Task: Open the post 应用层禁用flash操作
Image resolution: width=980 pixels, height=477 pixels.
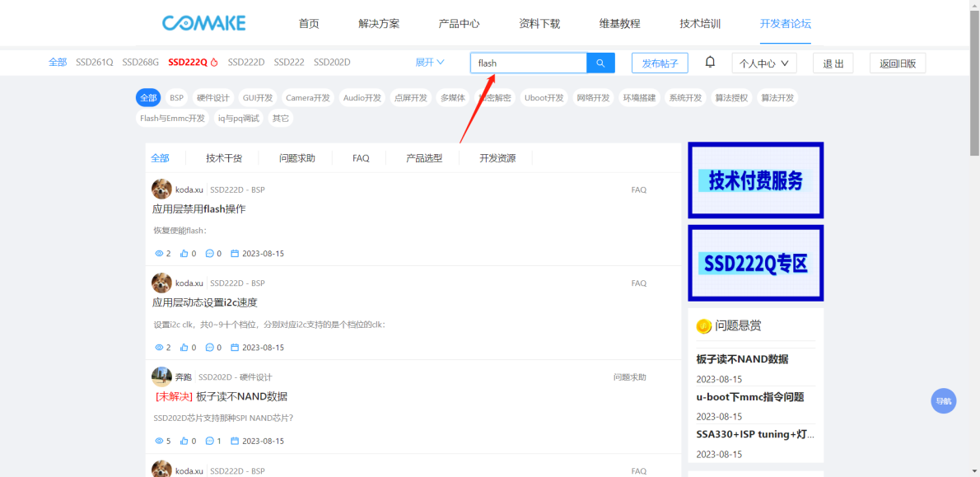Action: [x=198, y=209]
